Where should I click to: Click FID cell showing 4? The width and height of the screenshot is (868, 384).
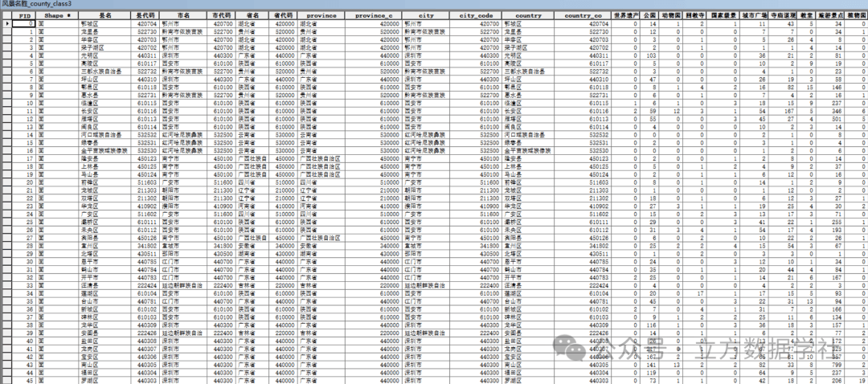pyautogui.click(x=24, y=55)
